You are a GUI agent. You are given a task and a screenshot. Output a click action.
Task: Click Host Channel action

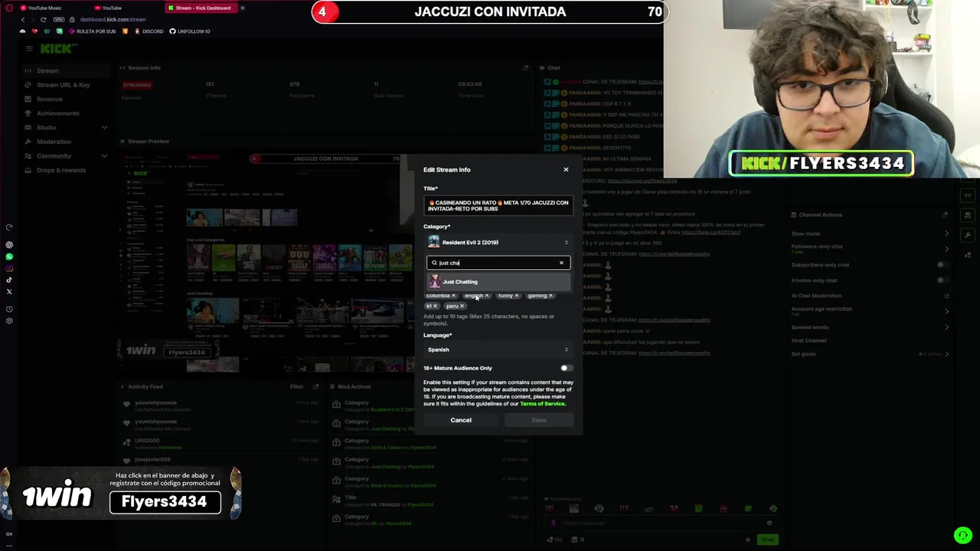808,341
